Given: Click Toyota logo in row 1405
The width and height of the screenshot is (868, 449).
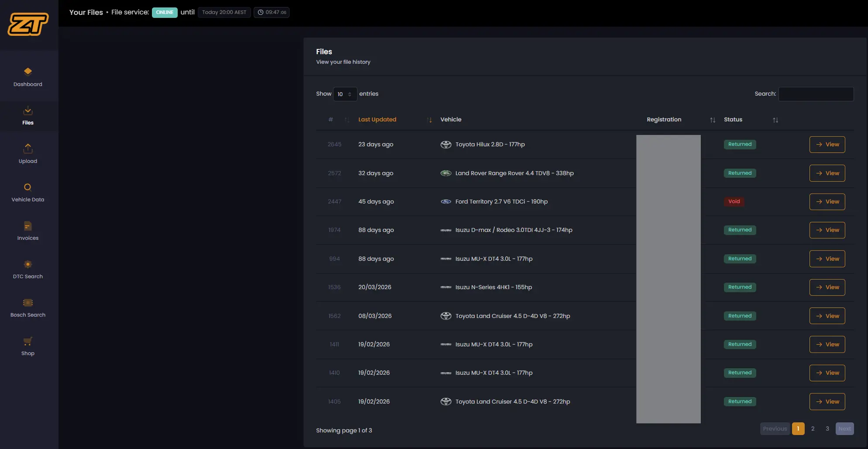Looking at the screenshot, I should (x=446, y=401).
